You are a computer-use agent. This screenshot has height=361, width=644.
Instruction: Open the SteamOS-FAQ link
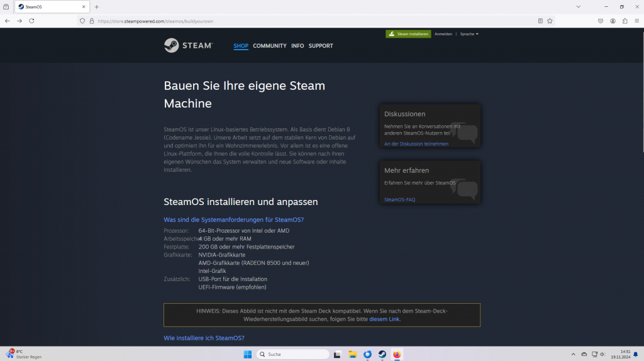[399, 199]
